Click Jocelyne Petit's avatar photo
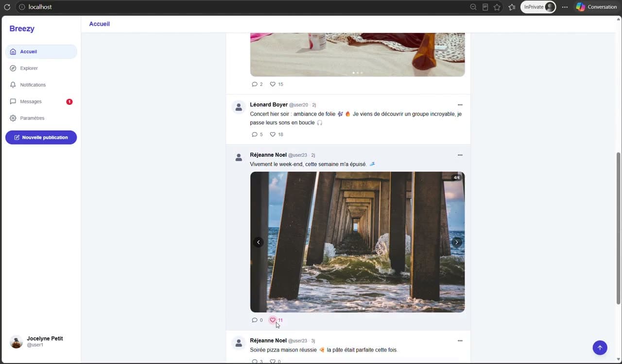The image size is (622, 364). pyautogui.click(x=17, y=342)
